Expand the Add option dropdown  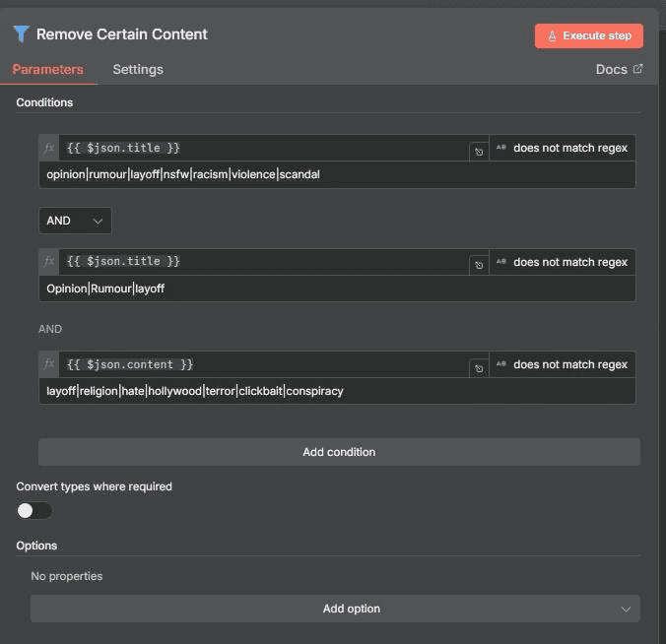(335, 609)
